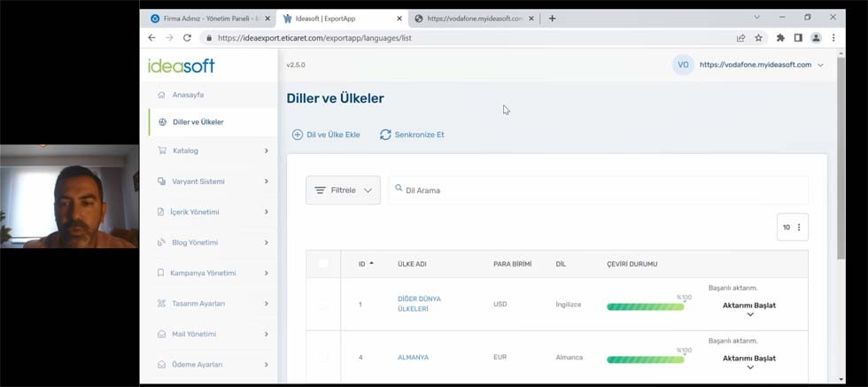This screenshot has width=868, height=387.
Task: Click the Blog Yönetimi icon
Action: pyautogui.click(x=161, y=243)
